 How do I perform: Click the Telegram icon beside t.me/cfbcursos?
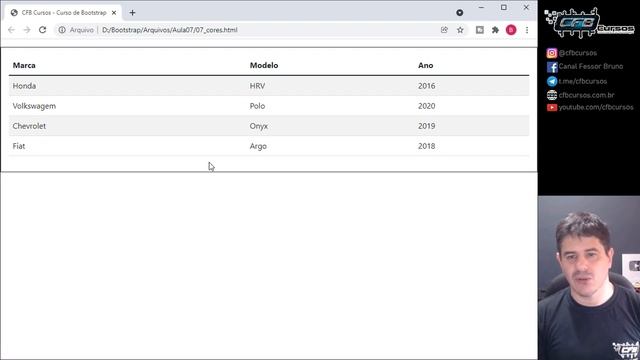tap(552, 81)
